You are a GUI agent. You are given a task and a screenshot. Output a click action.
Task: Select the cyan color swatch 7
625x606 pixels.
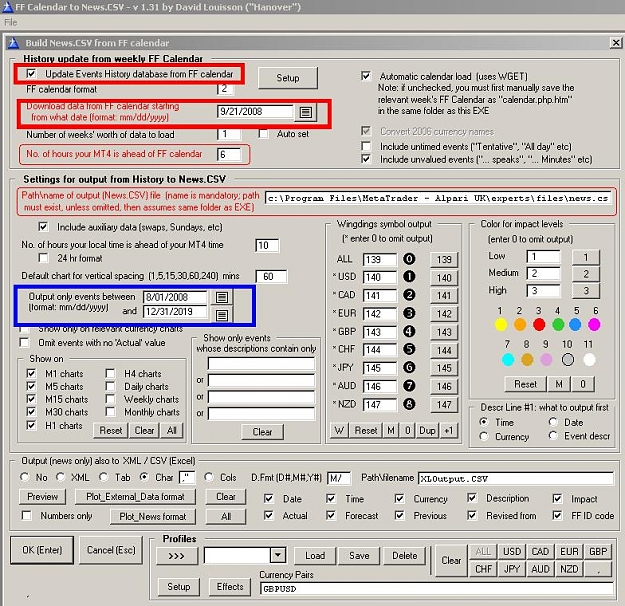508,360
